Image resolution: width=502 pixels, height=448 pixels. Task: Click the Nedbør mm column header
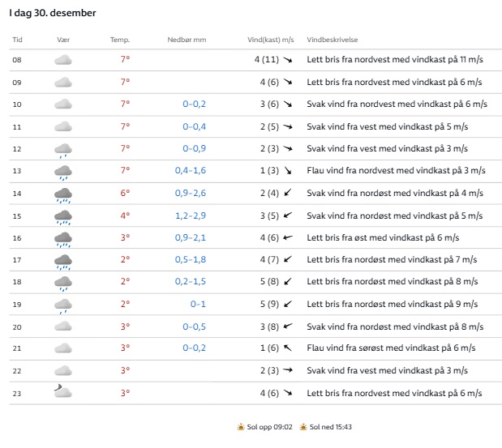187,39
